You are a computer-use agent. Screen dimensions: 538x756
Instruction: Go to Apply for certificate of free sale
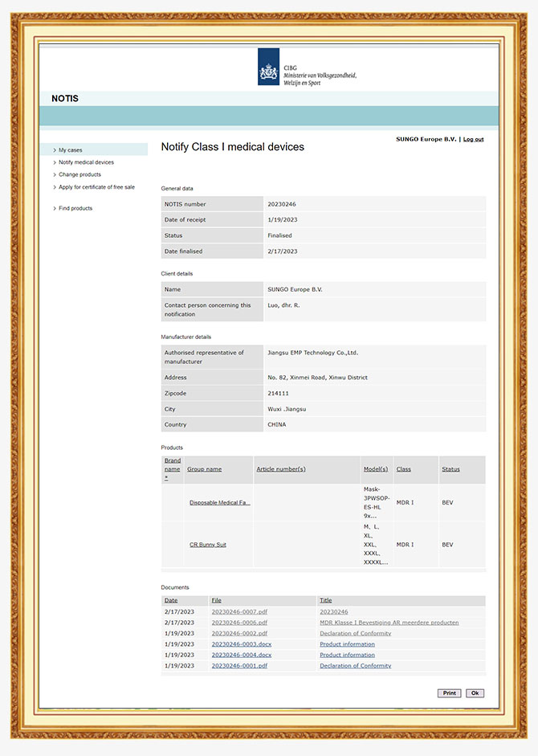click(96, 187)
